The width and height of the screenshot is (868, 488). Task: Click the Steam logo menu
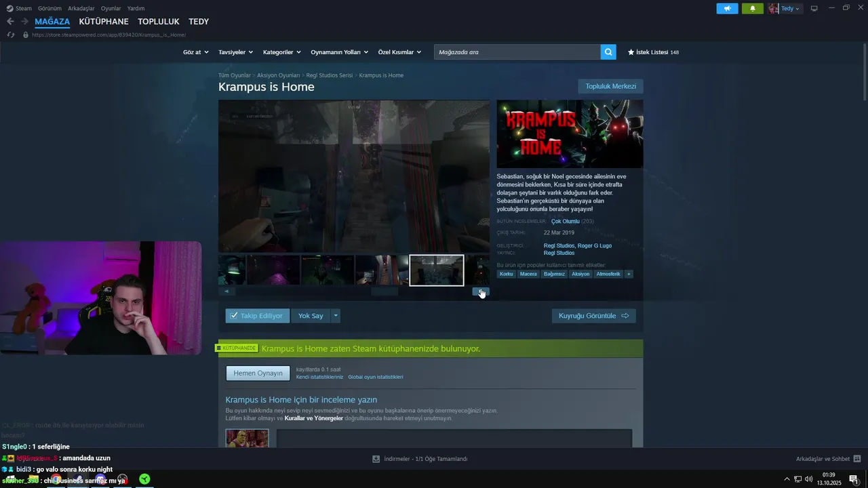[x=19, y=8]
